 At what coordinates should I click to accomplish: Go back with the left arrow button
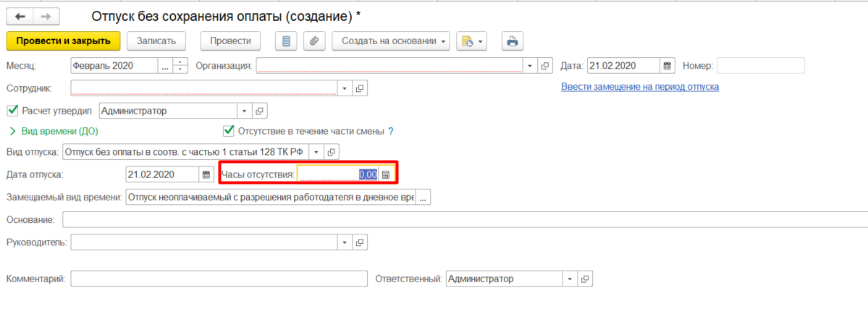click(x=20, y=17)
